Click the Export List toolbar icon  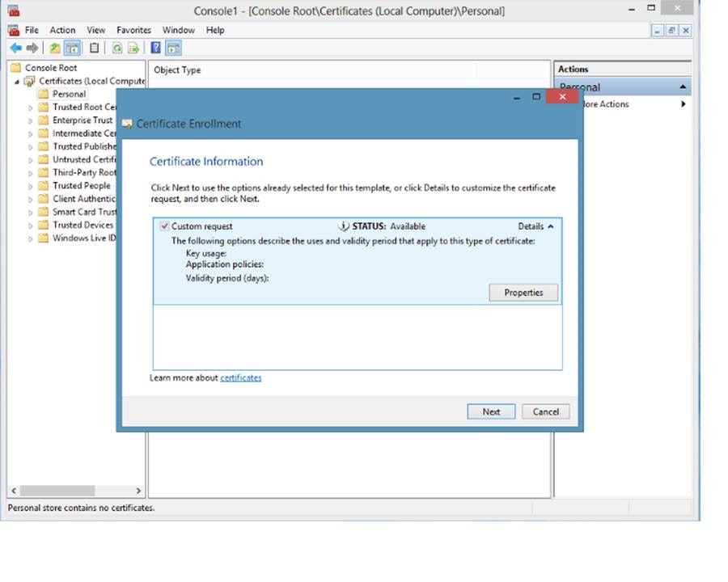[x=133, y=48]
